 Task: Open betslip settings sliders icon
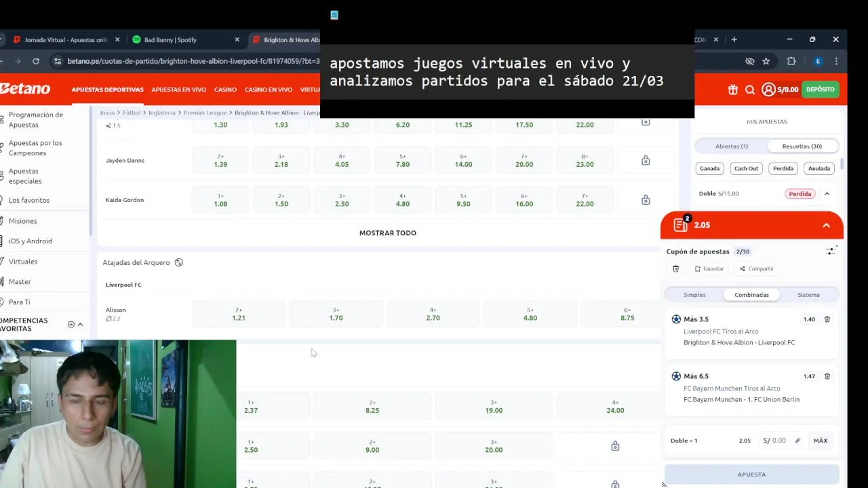831,251
